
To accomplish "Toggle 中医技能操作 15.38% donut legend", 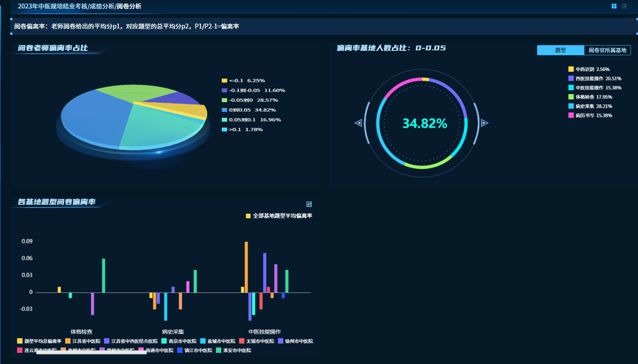I will tap(595, 88).
